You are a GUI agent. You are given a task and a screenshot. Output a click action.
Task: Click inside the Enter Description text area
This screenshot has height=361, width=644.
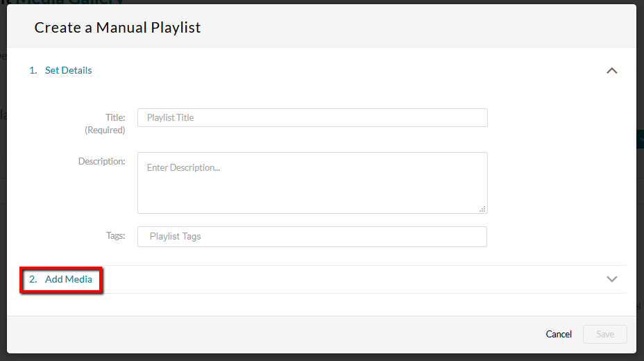[312, 183]
